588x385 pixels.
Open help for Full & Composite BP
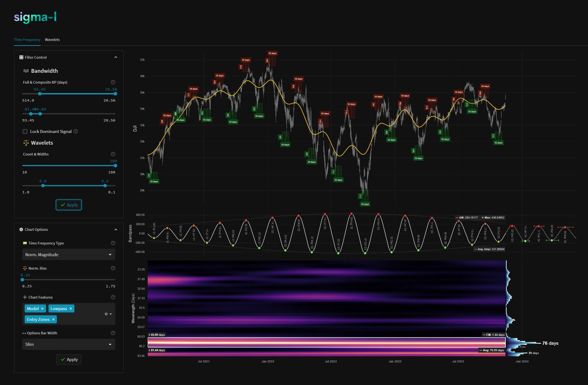tap(113, 82)
